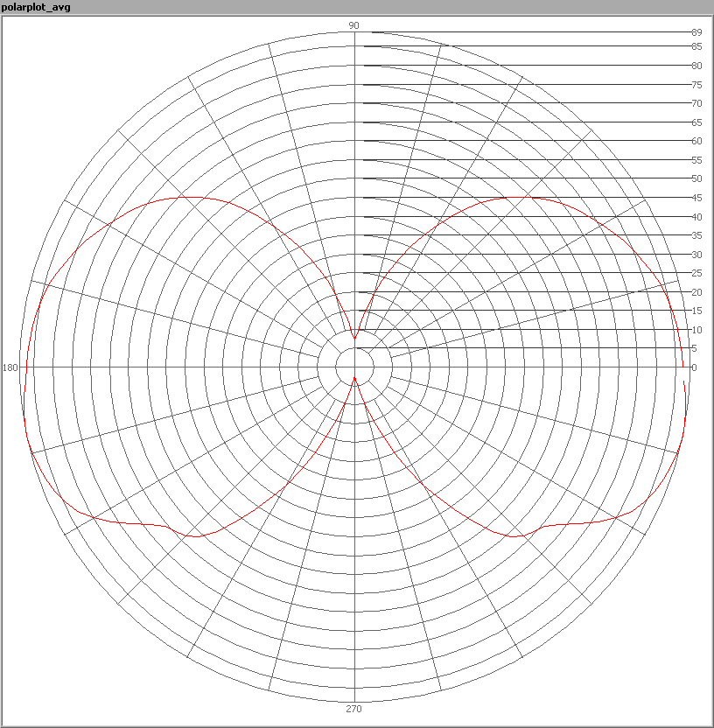The image size is (714, 728).
Task: Click the 90 degree label at top
Action: [x=354, y=26]
